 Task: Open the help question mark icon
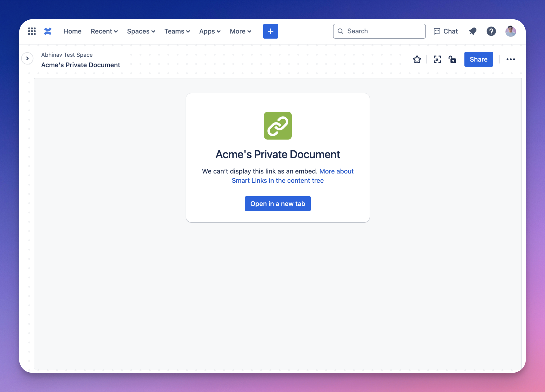(x=491, y=31)
